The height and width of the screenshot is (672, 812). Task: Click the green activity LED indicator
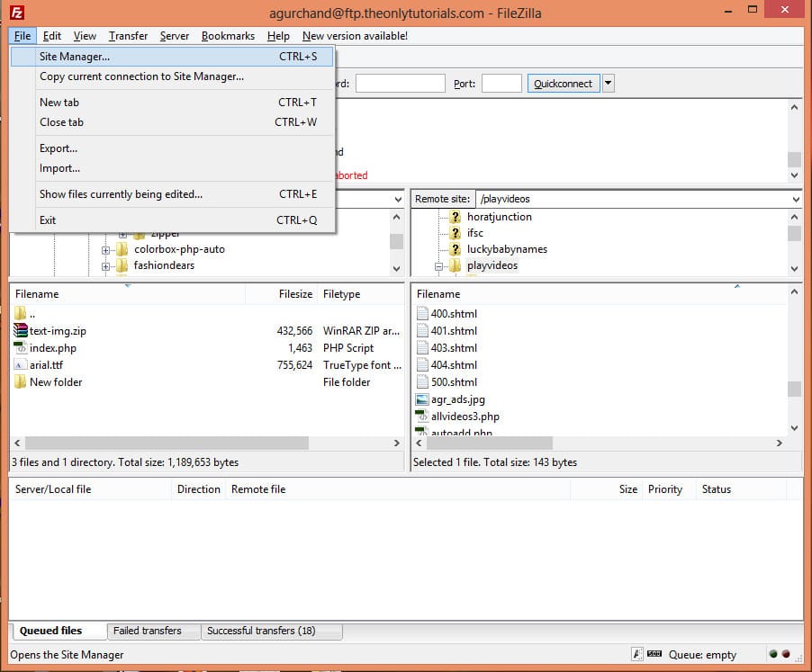(773, 654)
